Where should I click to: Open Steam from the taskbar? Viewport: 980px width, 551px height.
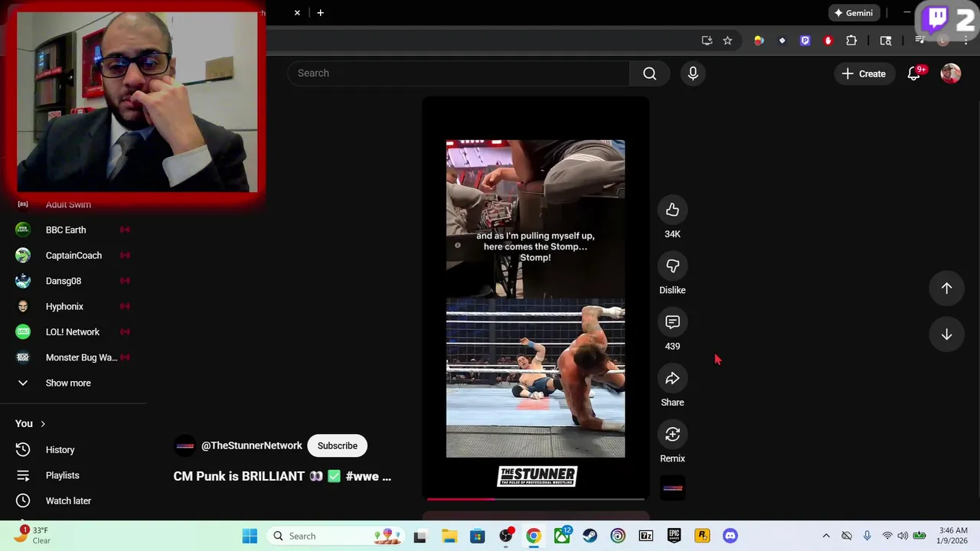click(590, 536)
